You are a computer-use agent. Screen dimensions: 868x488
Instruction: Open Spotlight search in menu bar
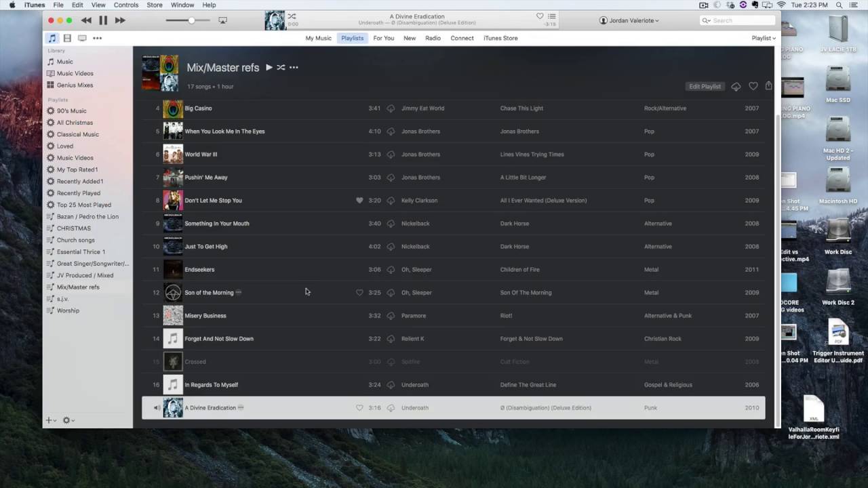pos(840,5)
